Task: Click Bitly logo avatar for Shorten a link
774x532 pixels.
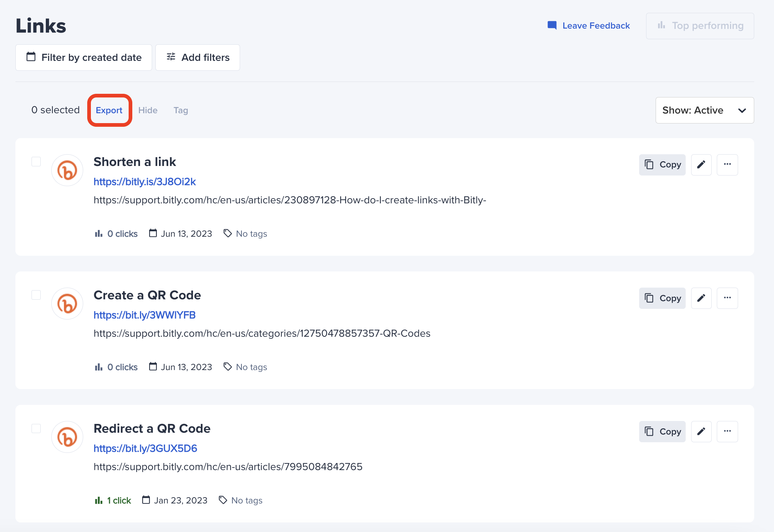Action: (67, 170)
